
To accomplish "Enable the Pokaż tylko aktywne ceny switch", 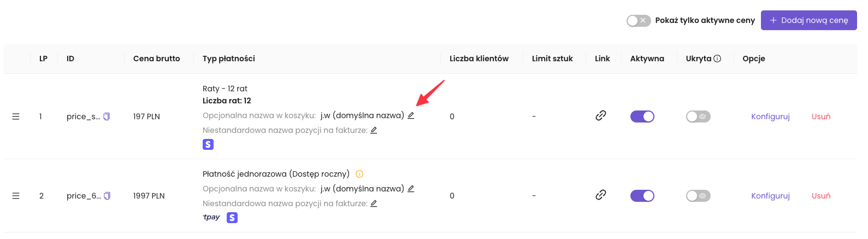I will 638,20.
